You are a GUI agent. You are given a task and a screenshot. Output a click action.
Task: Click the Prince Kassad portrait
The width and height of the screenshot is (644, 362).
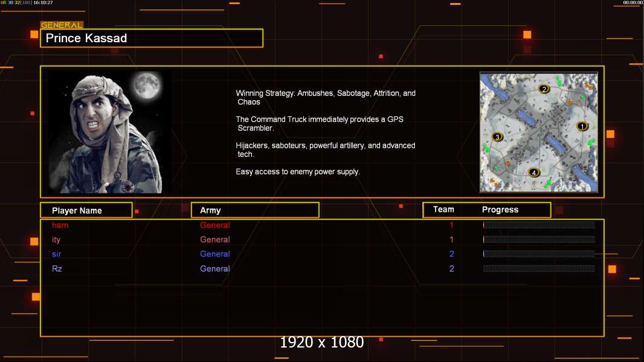(110, 132)
